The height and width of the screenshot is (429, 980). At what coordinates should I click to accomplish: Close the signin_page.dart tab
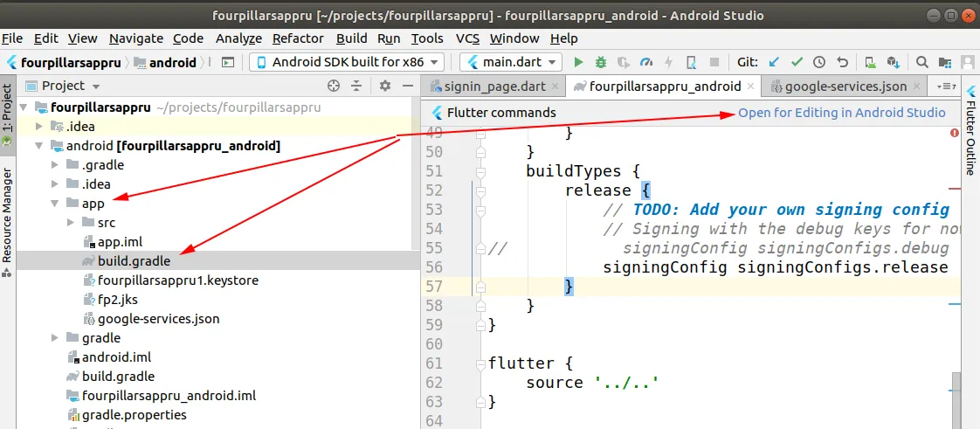click(555, 86)
